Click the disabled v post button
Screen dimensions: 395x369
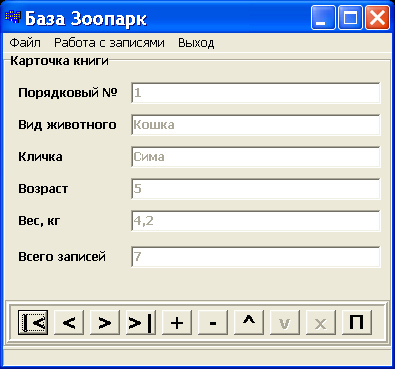(285, 322)
